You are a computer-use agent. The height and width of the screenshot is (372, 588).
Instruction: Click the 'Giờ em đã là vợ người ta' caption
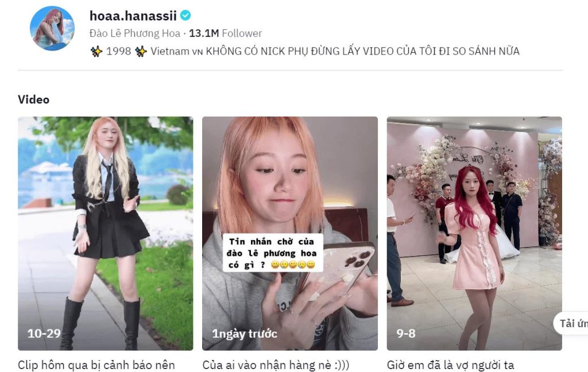click(x=450, y=365)
